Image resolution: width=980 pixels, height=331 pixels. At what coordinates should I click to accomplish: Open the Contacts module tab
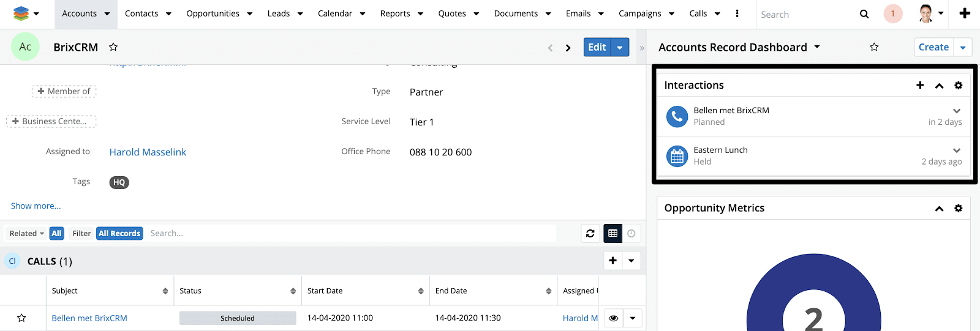[141, 13]
